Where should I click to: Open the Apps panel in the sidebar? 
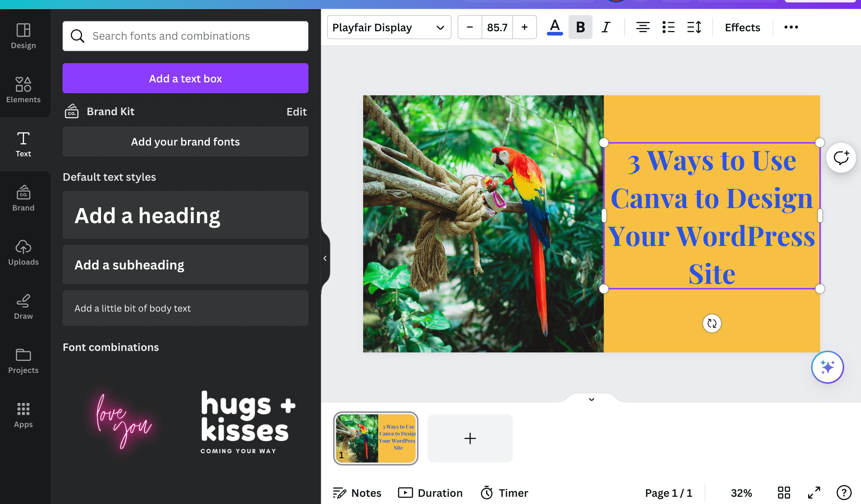[23, 415]
